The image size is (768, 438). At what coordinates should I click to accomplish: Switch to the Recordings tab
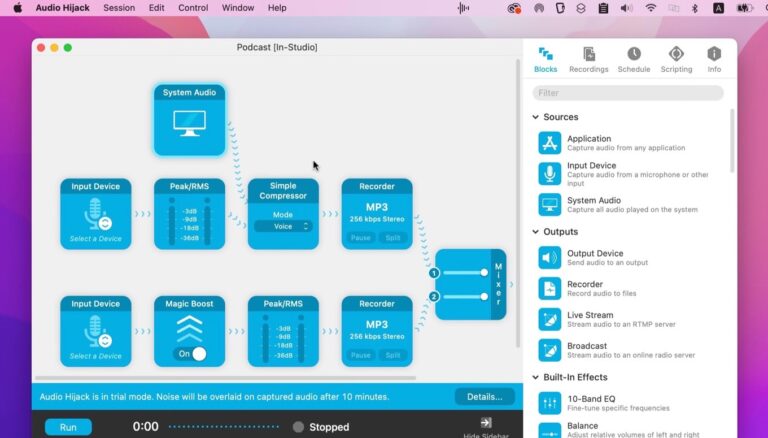tap(589, 59)
